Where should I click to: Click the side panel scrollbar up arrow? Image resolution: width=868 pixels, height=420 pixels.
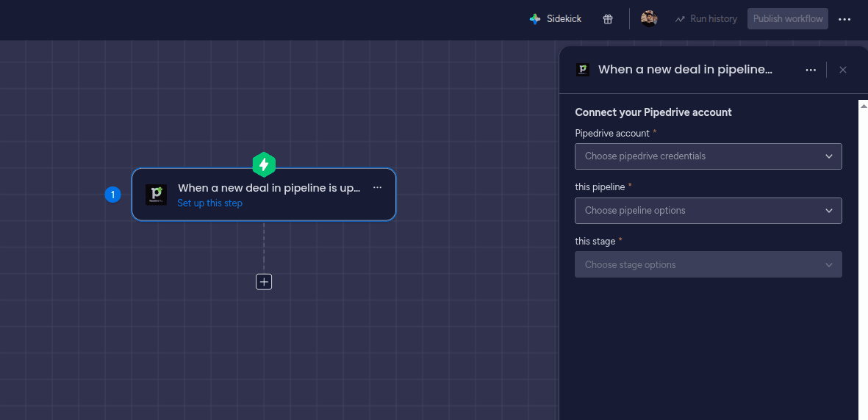tap(863, 105)
